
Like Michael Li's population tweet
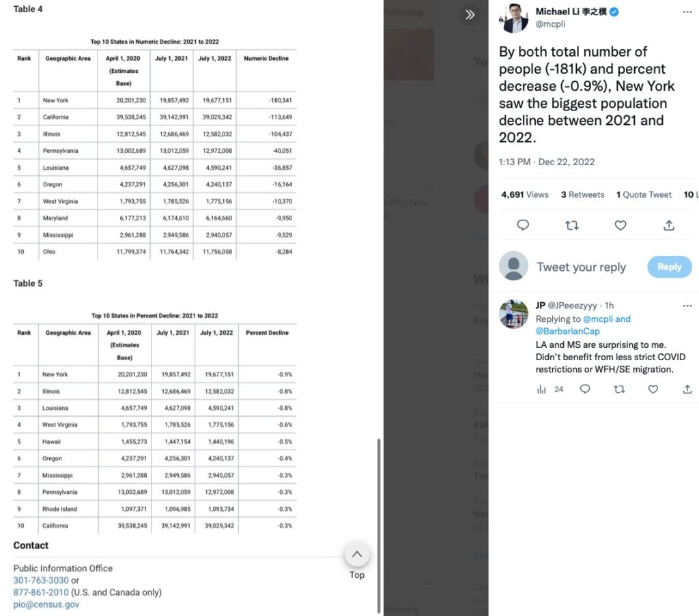pos(620,225)
